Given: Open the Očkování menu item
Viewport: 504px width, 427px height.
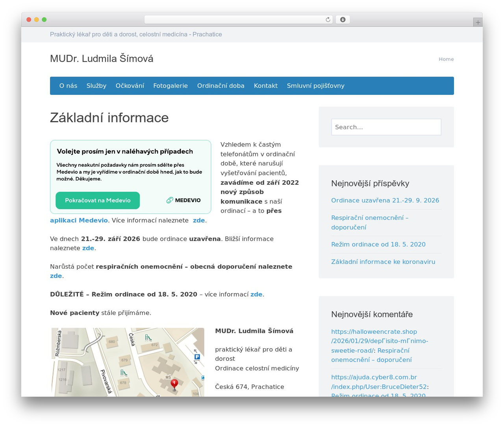Looking at the screenshot, I should (130, 86).
